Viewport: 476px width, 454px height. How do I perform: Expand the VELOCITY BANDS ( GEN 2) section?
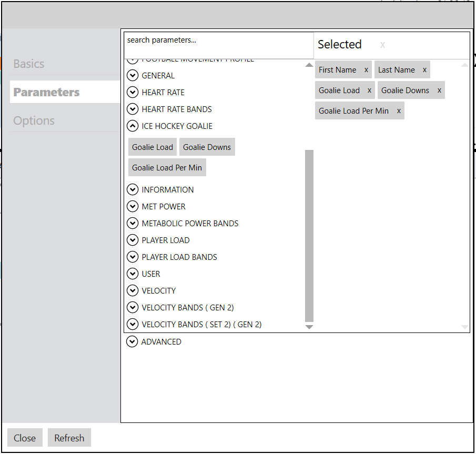coord(133,307)
